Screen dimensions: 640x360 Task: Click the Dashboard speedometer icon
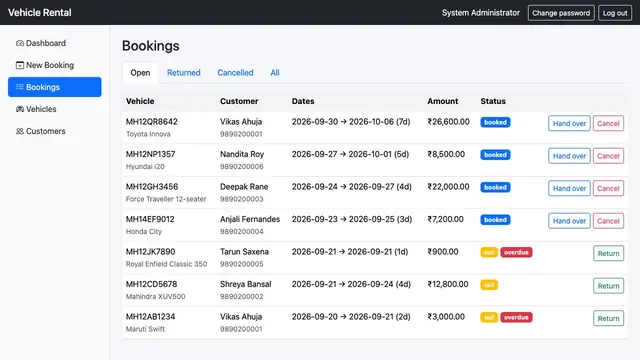tap(20, 43)
